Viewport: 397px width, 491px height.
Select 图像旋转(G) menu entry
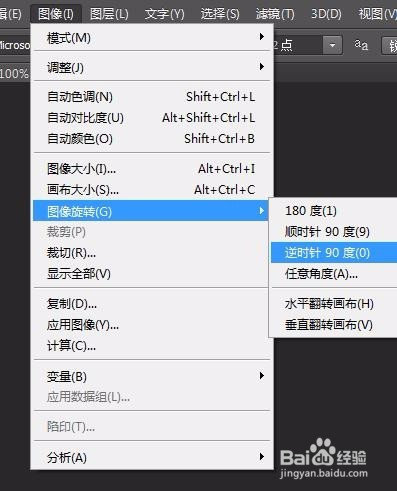point(150,211)
